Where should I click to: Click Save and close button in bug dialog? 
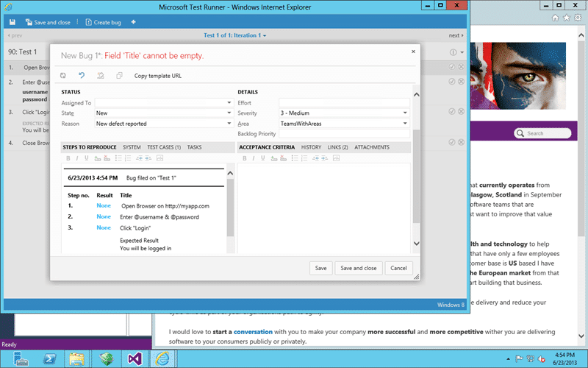pyautogui.click(x=358, y=268)
